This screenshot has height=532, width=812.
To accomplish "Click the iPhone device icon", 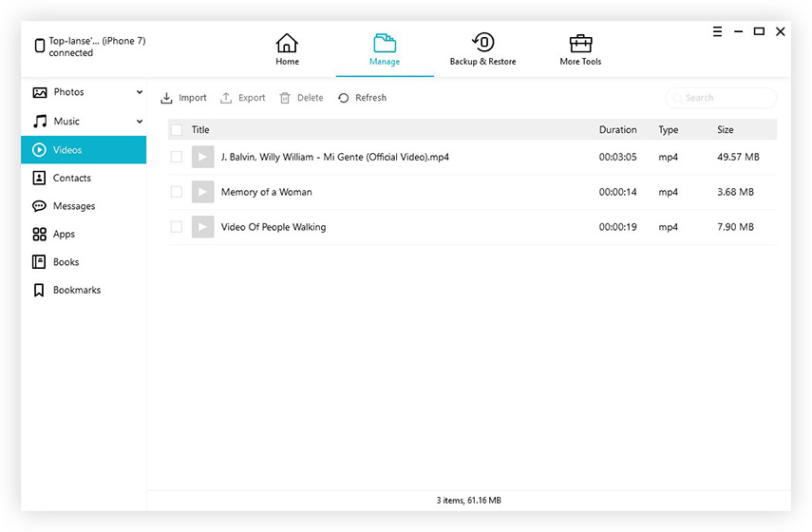I will 39,47.
